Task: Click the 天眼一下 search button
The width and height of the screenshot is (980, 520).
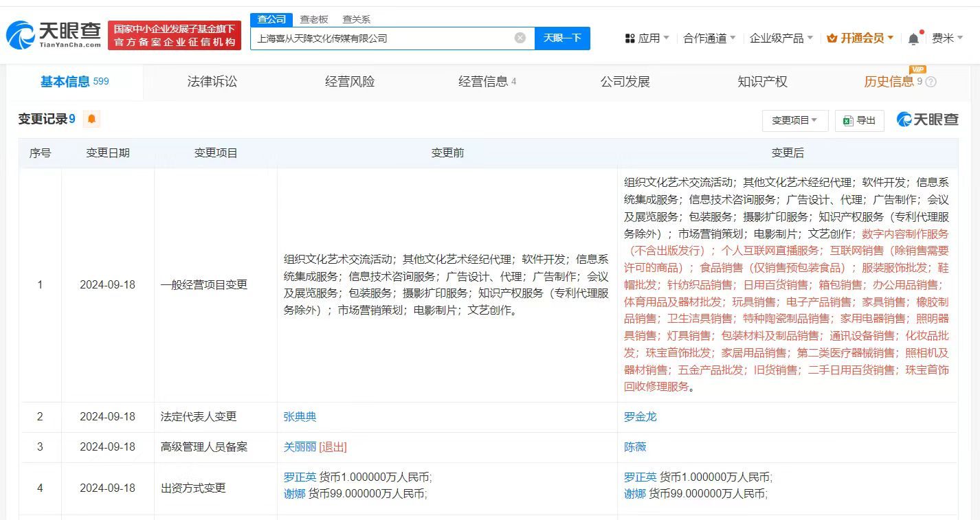Action: (564, 38)
